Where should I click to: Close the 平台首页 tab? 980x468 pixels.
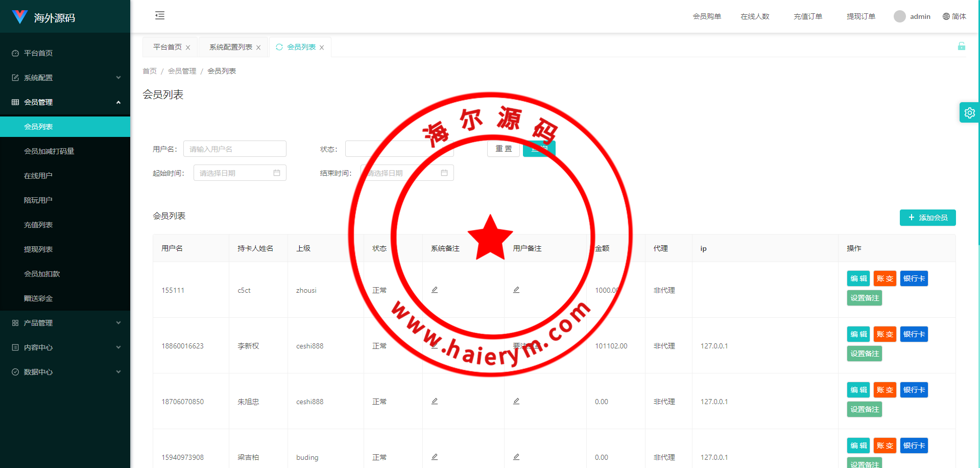188,48
